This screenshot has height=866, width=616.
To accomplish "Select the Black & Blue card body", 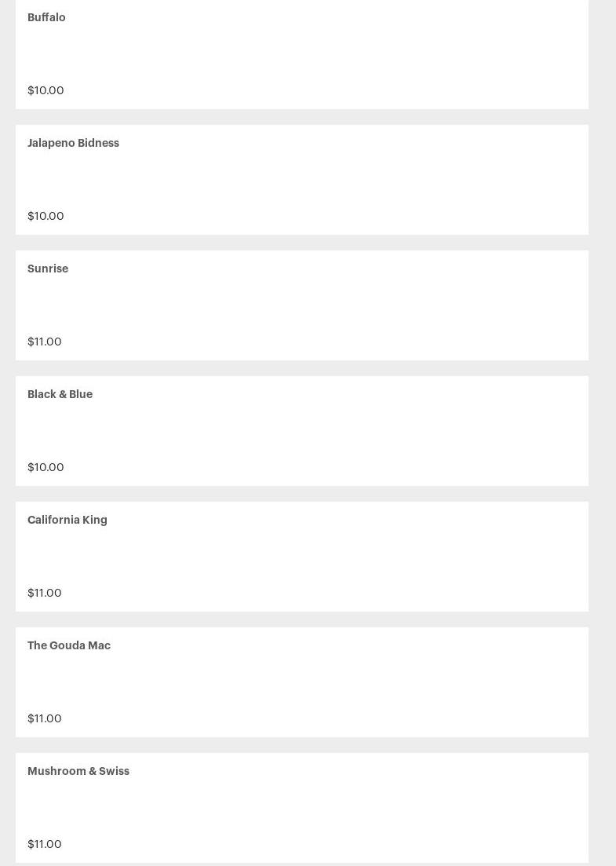I will click(302, 431).
